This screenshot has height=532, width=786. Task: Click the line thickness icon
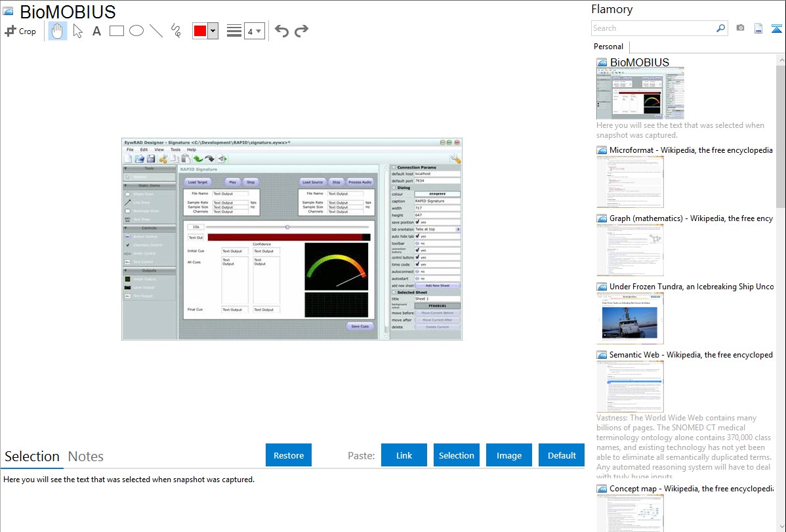(234, 31)
